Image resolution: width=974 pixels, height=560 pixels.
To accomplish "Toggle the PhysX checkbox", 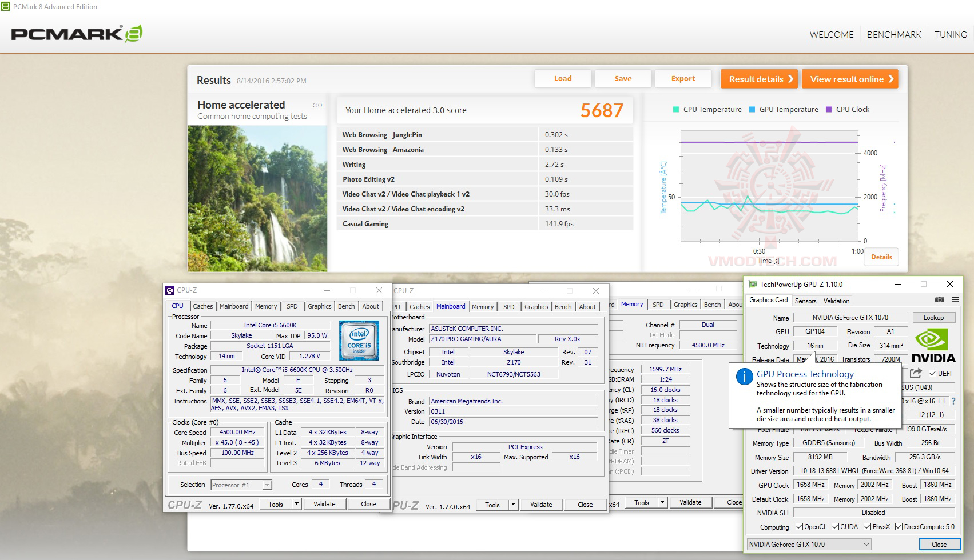I will 868,527.
